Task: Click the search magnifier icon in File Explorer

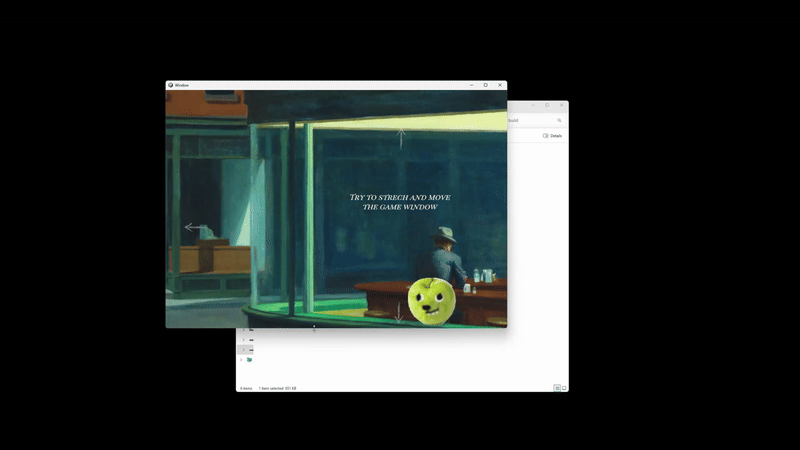Action: (x=559, y=120)
